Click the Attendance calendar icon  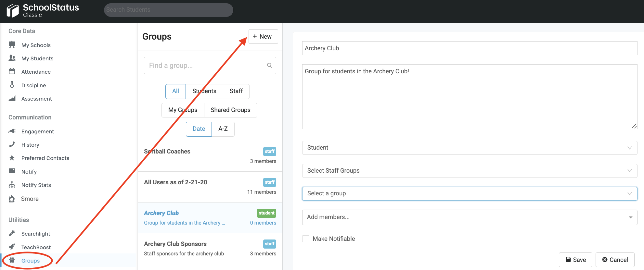tap(12, 71)
